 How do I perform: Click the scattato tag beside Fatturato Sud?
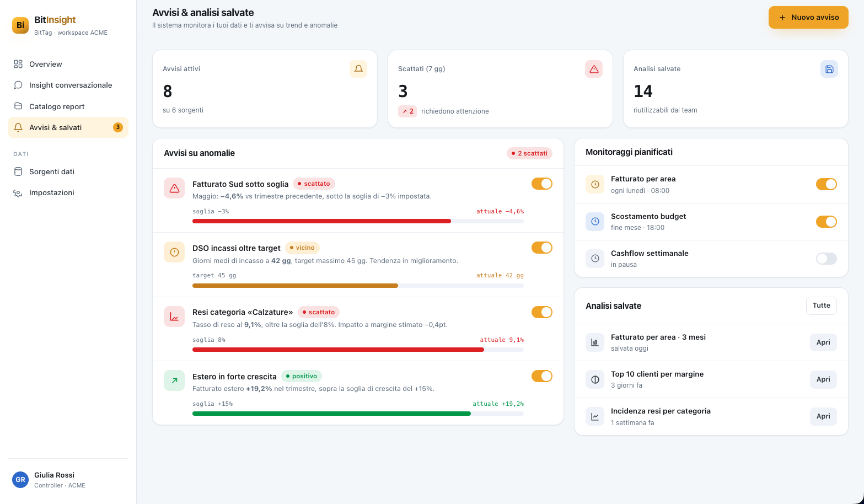point(314,184)
